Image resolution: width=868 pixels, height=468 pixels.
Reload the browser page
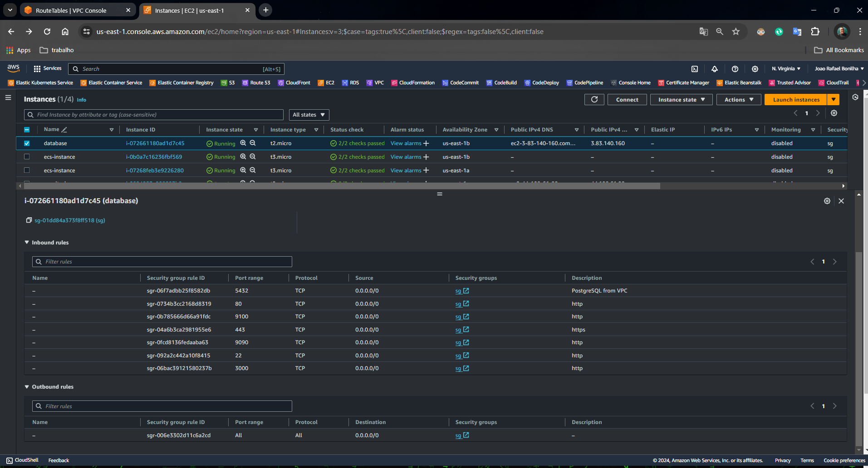click(47, 32)
